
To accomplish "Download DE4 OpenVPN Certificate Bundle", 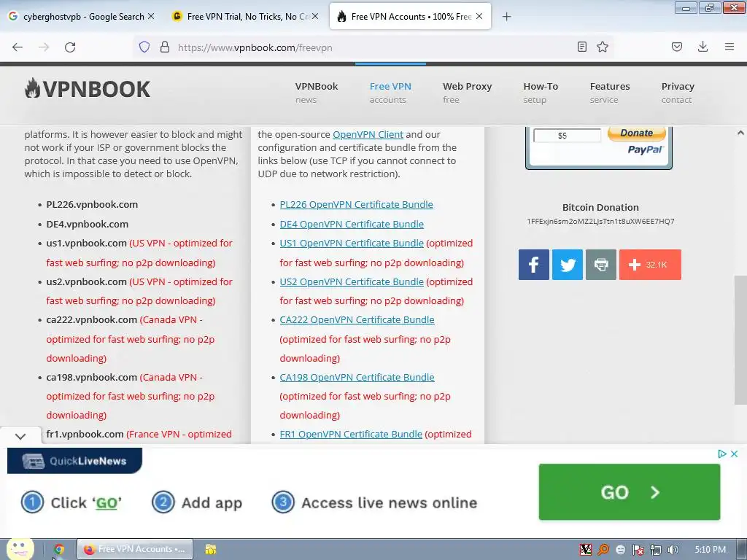I will click(352, 224).
